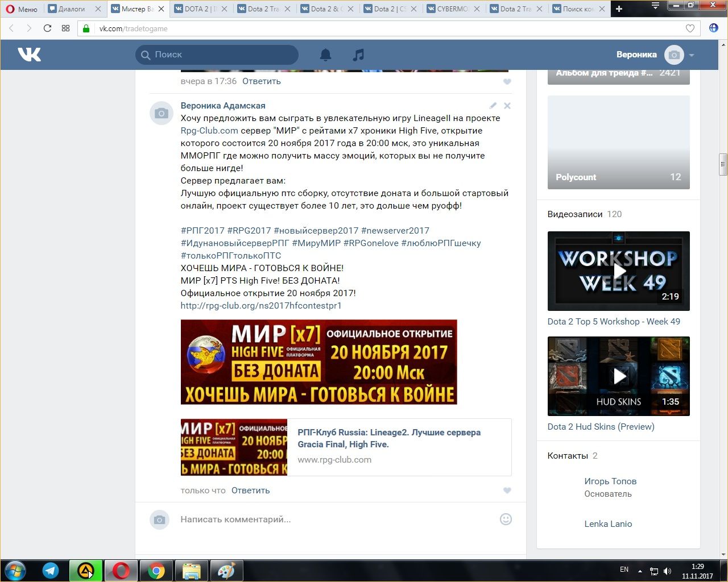
Task: Open hashtag #толькоРПГтолькоПТС
Action: pos(231,256)
